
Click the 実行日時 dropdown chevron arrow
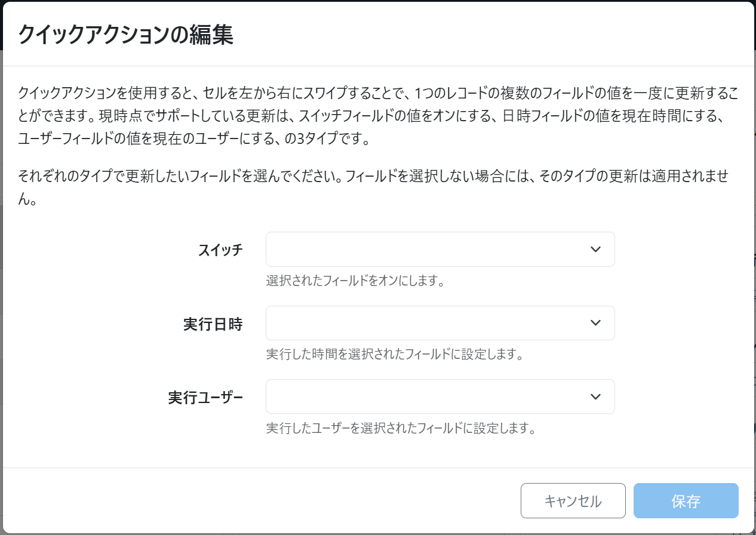pos(595,323)
